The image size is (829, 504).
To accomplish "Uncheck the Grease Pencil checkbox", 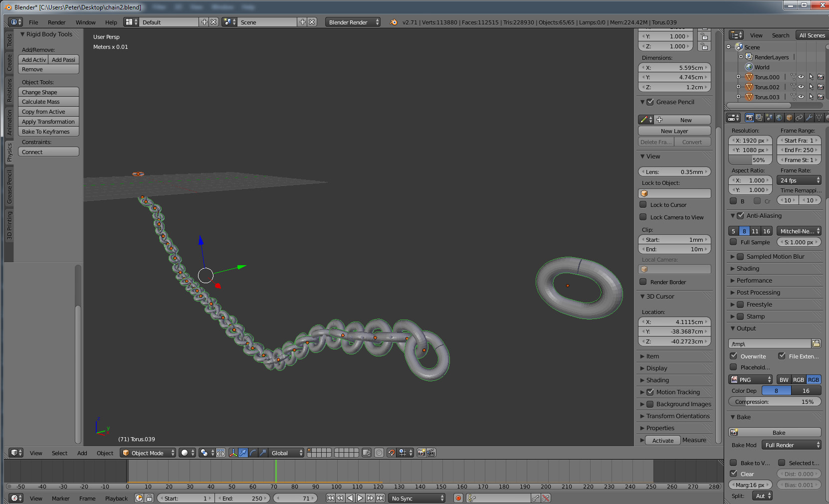I will click(650, 102).
